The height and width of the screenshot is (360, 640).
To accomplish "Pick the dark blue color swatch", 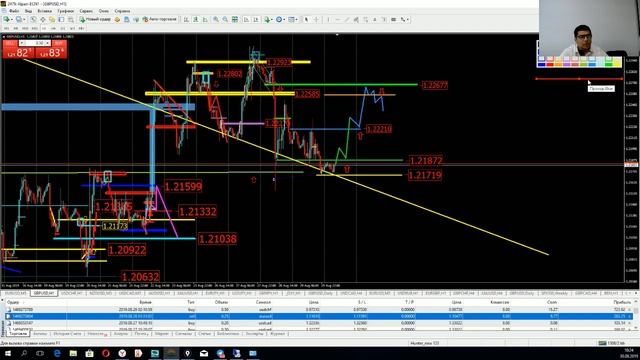I will coord(542,64).
